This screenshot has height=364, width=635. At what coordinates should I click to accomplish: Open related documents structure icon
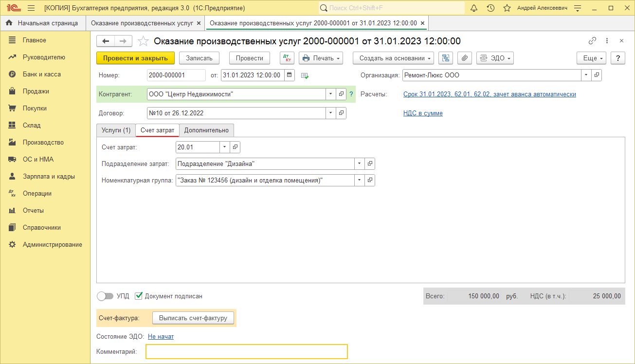coord(445,58)
